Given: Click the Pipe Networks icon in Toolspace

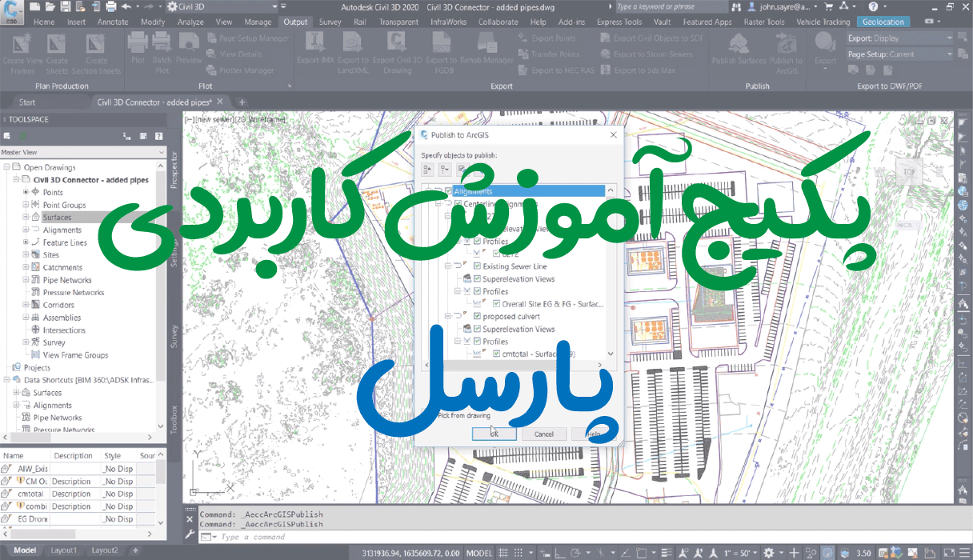Looking at the screenshot, I should [36, 280].
